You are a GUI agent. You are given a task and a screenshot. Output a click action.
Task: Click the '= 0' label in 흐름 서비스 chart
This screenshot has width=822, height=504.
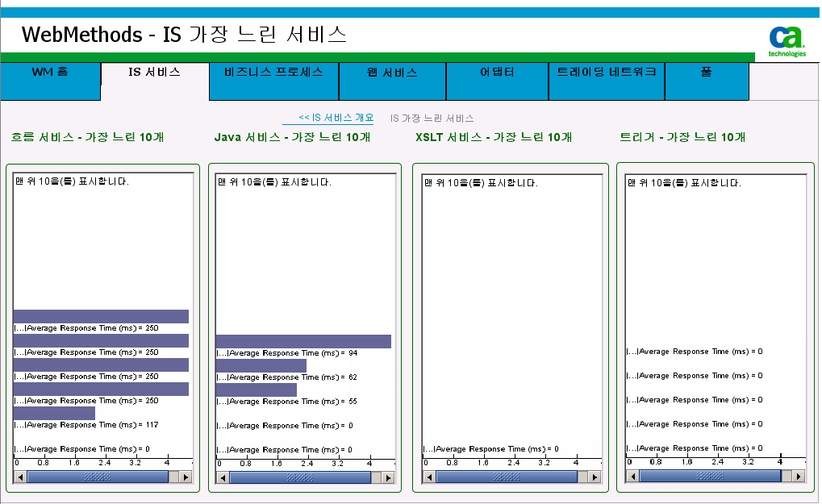[82, 449]
